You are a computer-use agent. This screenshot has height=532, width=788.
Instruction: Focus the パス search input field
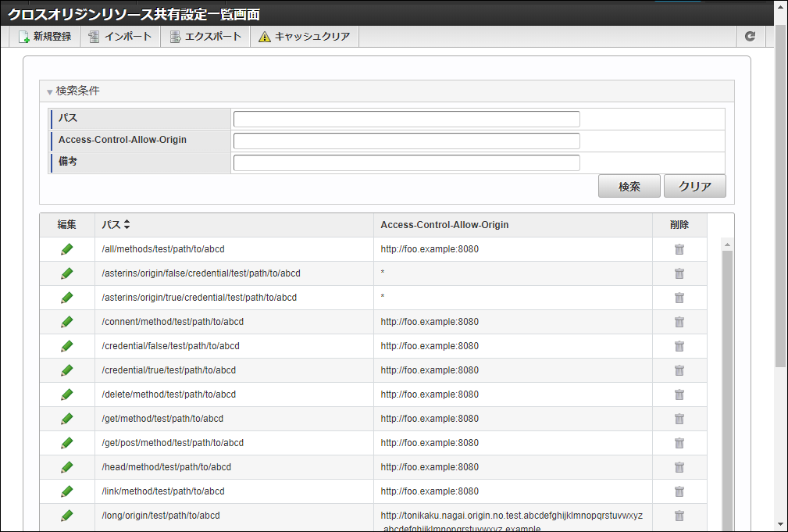point(406,119)
